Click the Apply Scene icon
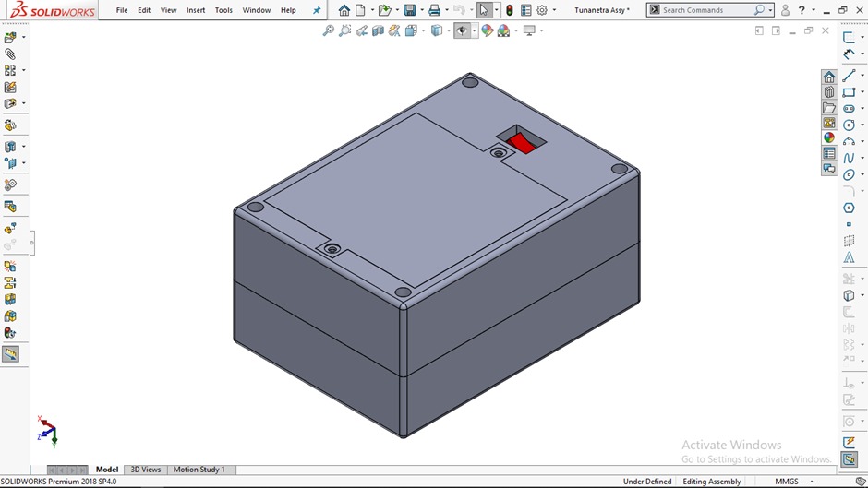868x488 pixels. [503, 30]
